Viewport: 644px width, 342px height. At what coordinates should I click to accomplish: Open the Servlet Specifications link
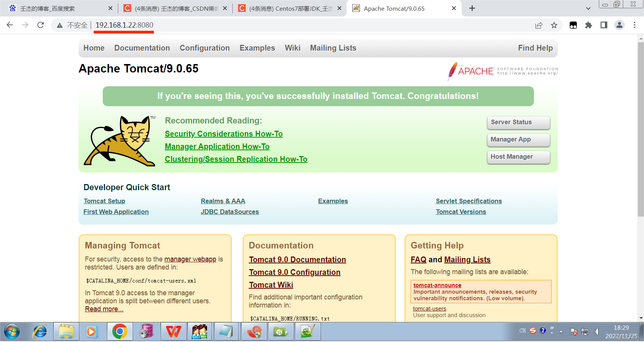coord(468,201)
